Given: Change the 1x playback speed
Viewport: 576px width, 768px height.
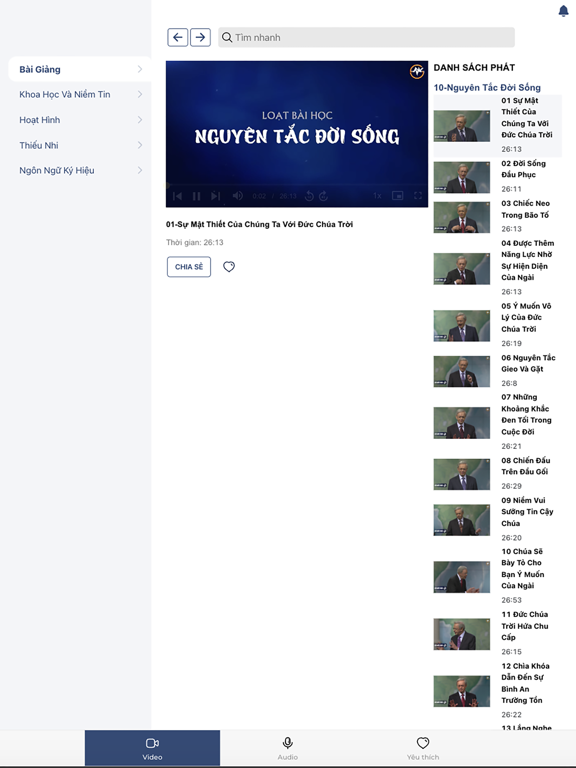Looking at the screenshot, I should click(x=377, y=196).
